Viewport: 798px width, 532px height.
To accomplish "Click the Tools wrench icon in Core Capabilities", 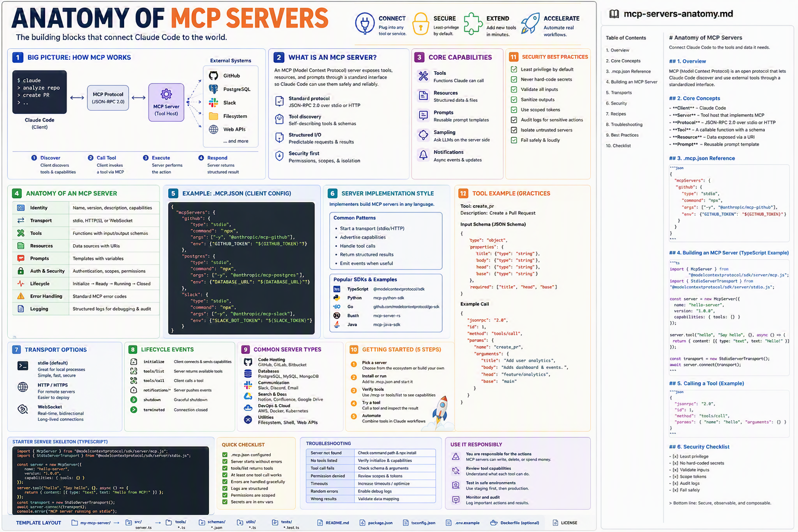I will [x=423, y=76].
